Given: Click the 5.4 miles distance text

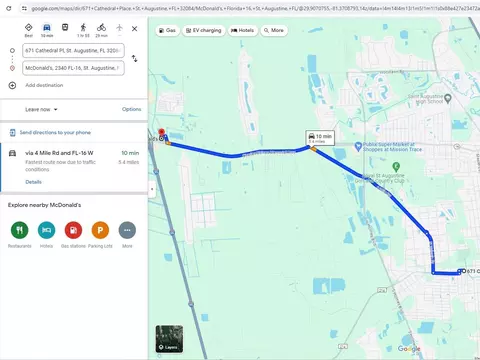Looking at the screenshot, I should click(129, 162).
